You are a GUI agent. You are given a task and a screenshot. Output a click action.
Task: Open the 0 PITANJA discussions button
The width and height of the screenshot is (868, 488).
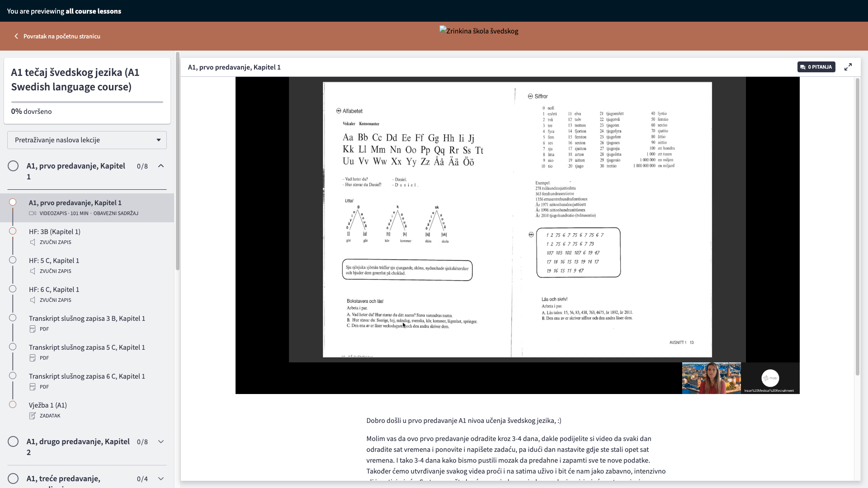[x=816, y=67]
